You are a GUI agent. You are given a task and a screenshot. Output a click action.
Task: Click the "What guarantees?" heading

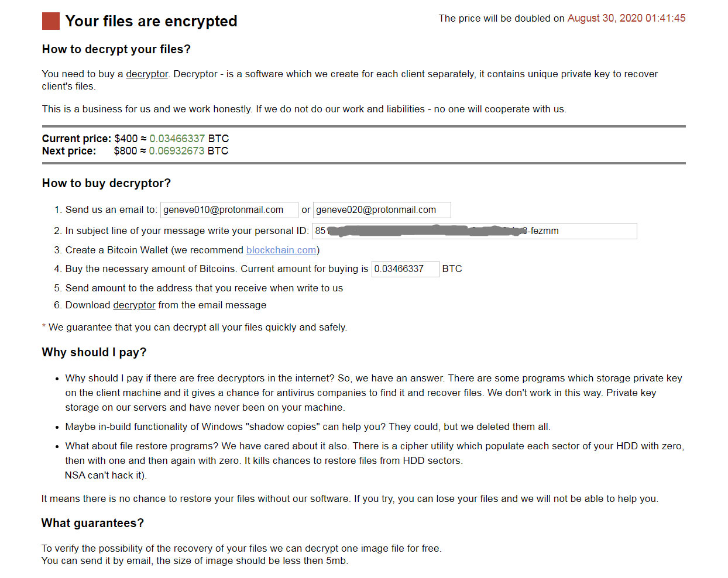(x=92, y=523)
